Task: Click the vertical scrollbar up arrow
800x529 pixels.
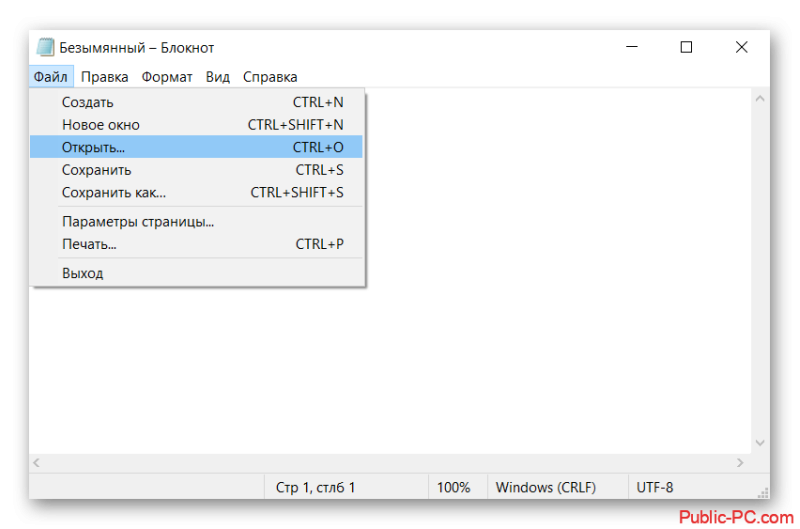Action: coord(760,99)
